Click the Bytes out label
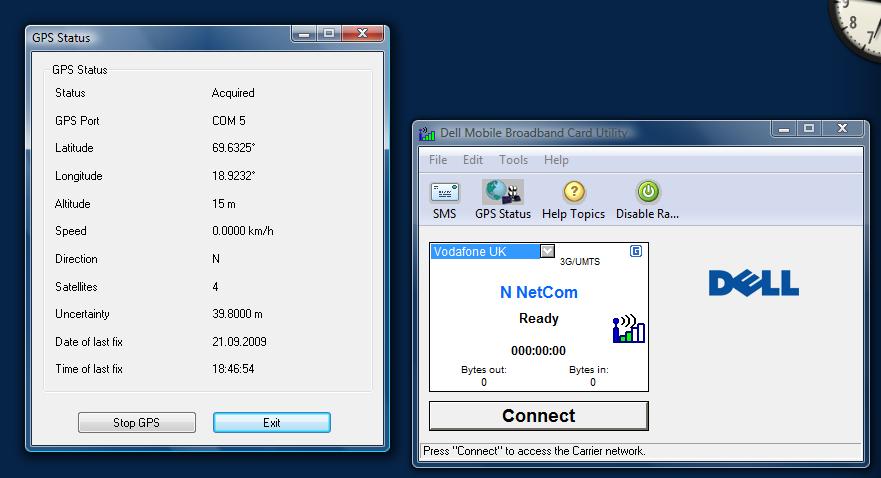This screenshot has width=881, height=478. pos(484,370)
